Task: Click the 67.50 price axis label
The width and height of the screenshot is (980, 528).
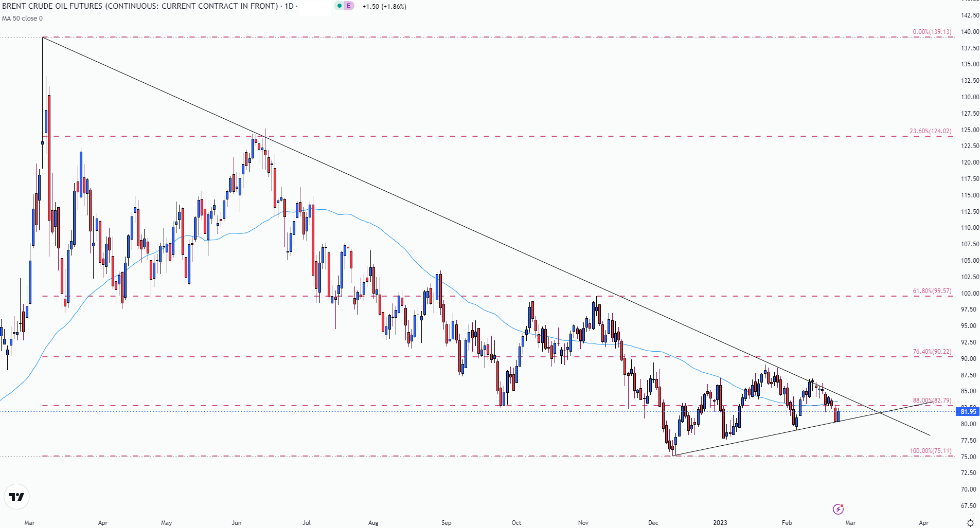Action: pyautogui.click(x=970, y=506)
